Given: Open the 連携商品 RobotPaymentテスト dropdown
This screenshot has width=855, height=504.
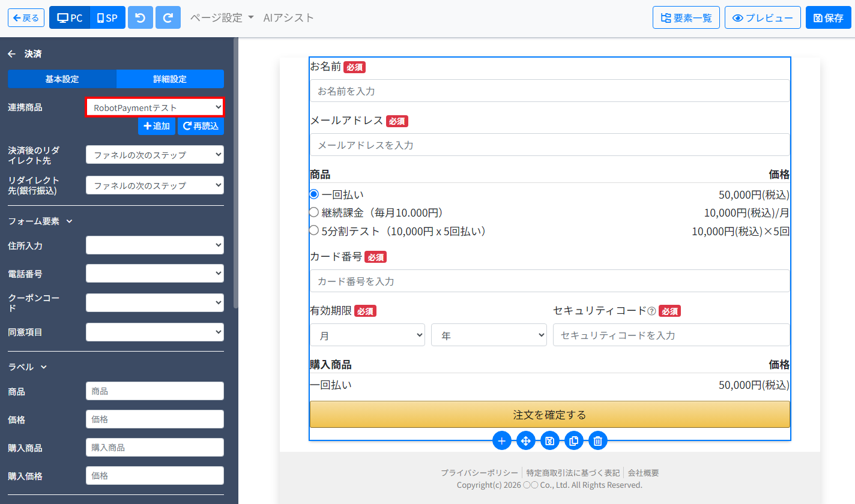Looking at the screenshot, I should pos(155,107).
